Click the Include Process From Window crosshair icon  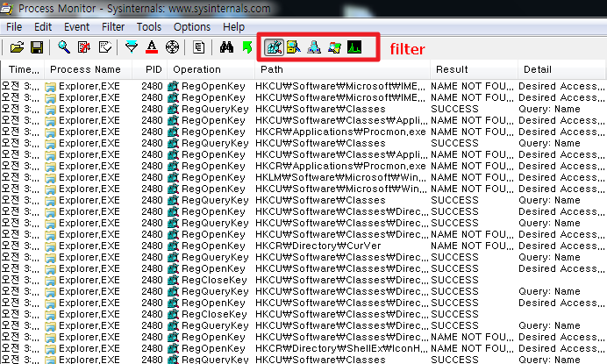172,47
